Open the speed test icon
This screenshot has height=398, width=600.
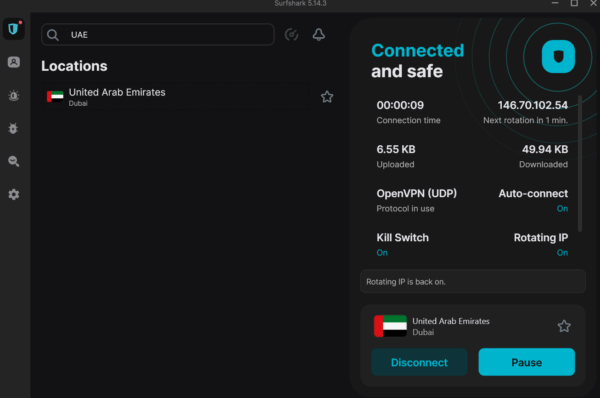(x=292, y=35)
